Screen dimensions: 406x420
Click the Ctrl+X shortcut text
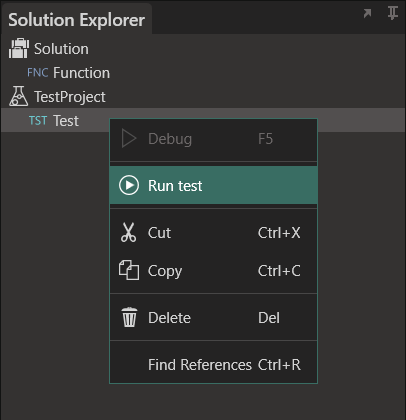point(279,233)
